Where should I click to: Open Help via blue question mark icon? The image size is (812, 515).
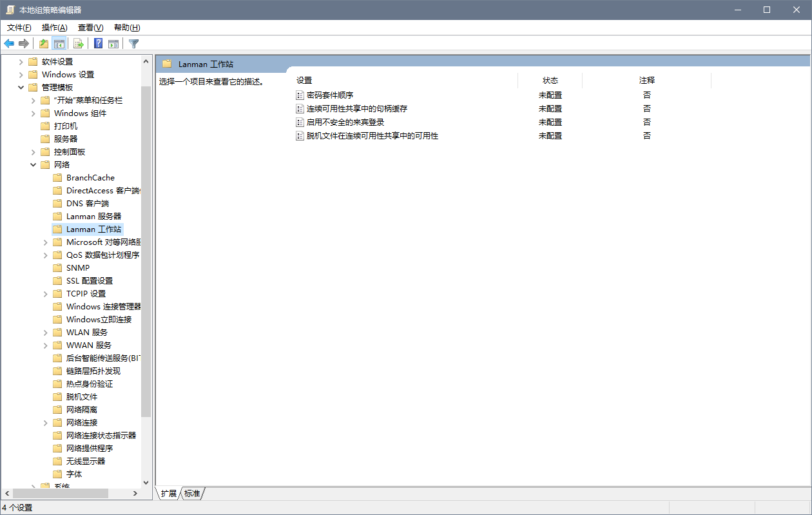[x=98, y=44]
